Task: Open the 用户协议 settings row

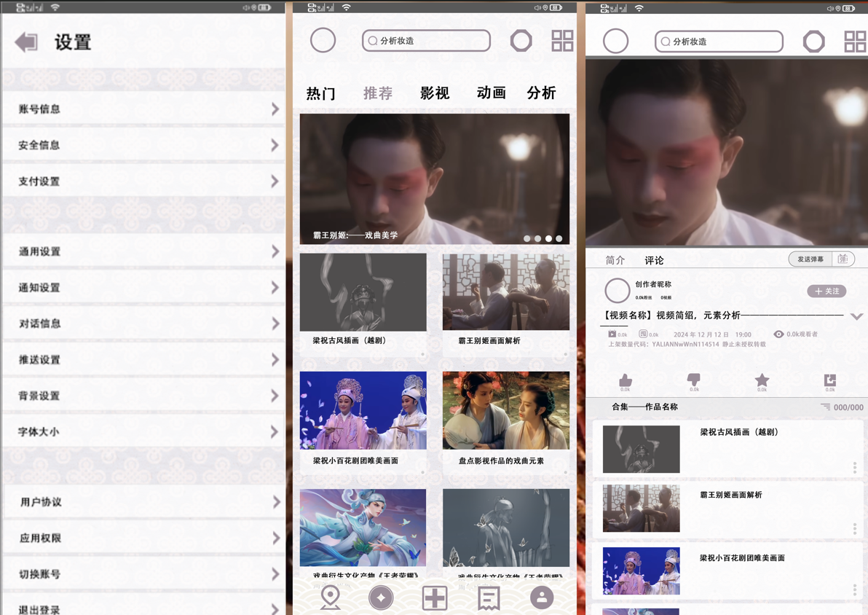Action: [144, 502]
